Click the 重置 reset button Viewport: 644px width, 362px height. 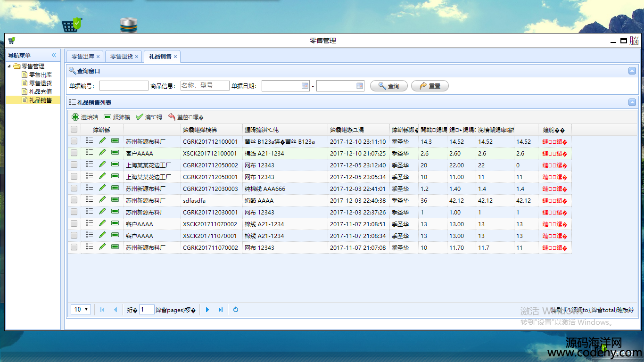(x=429, y=86)
